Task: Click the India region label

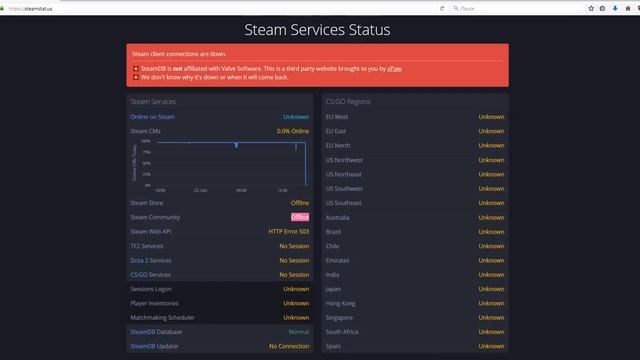Action: point(332,275)
